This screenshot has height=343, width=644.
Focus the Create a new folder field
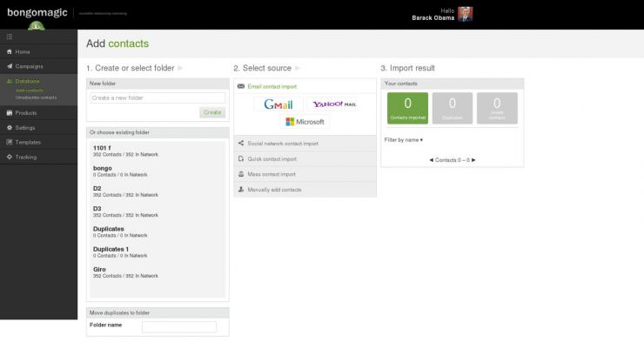tap(158, 98)
